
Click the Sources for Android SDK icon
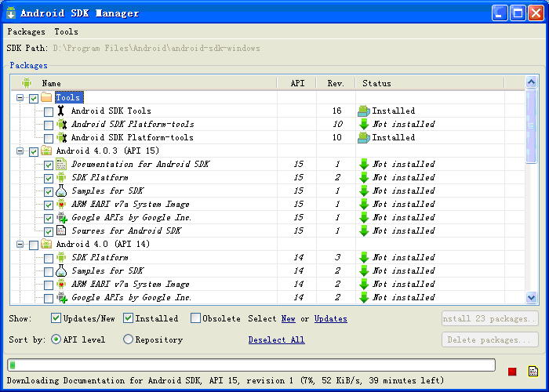pos(61,230)
